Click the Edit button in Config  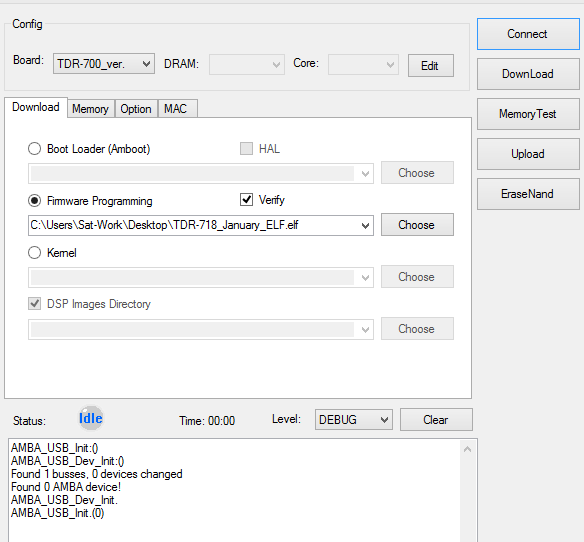pyautogui.click(x=431, y=66)
